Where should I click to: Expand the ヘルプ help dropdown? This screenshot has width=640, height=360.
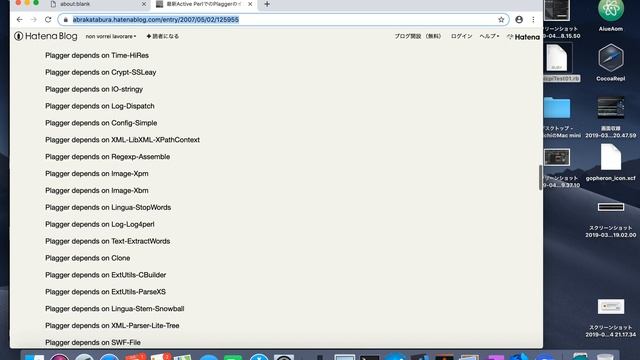489,36
